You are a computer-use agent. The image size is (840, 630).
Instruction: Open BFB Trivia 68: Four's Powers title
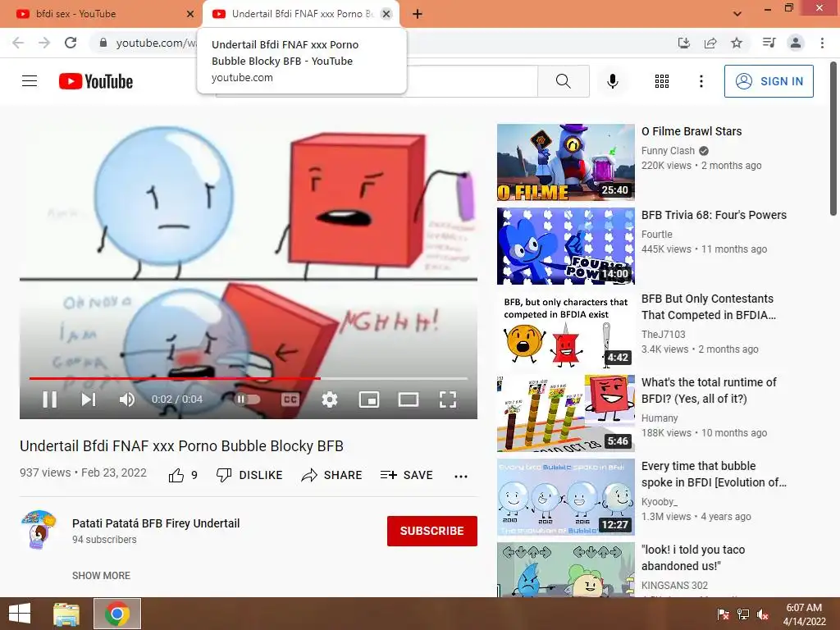[714, 215]
